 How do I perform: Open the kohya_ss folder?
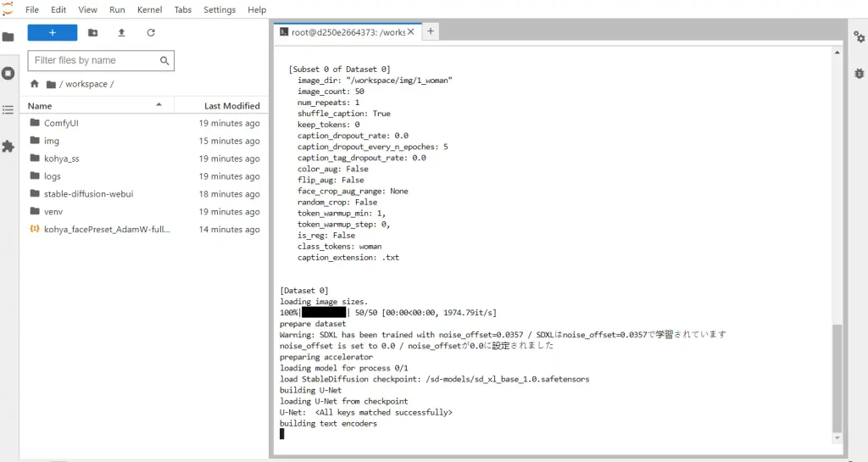(x=61, y=159)
